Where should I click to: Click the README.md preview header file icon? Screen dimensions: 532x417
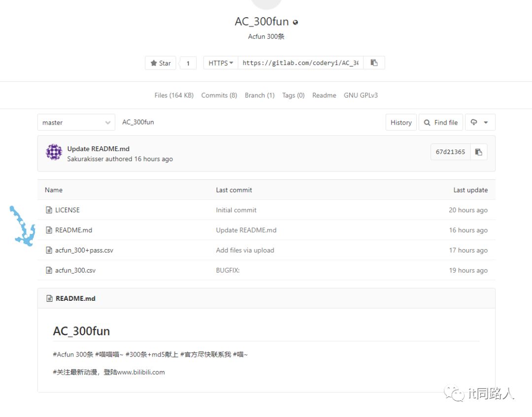(50, 298)
